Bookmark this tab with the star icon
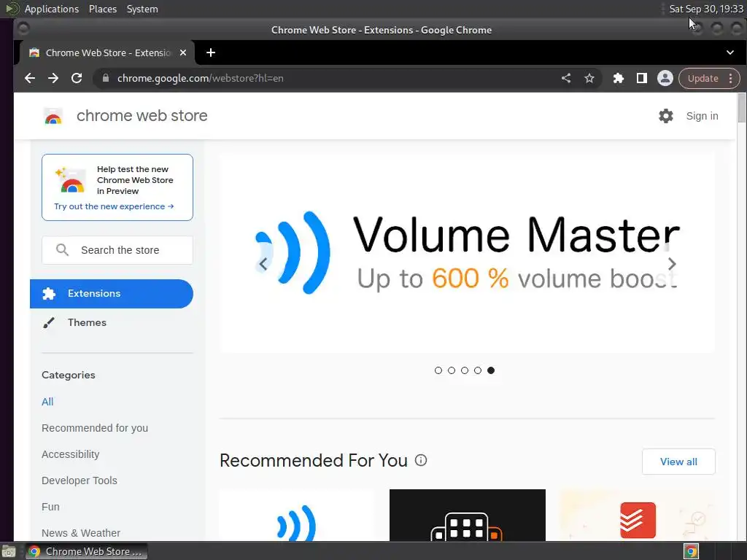Screen dimensions: 747x560 pos(589,78)
